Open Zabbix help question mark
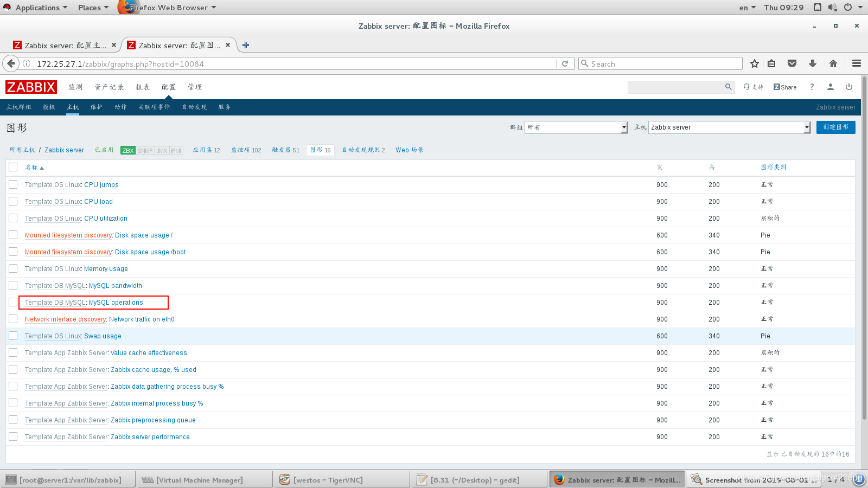Screen dimensions: 868x488 (812, 87)
